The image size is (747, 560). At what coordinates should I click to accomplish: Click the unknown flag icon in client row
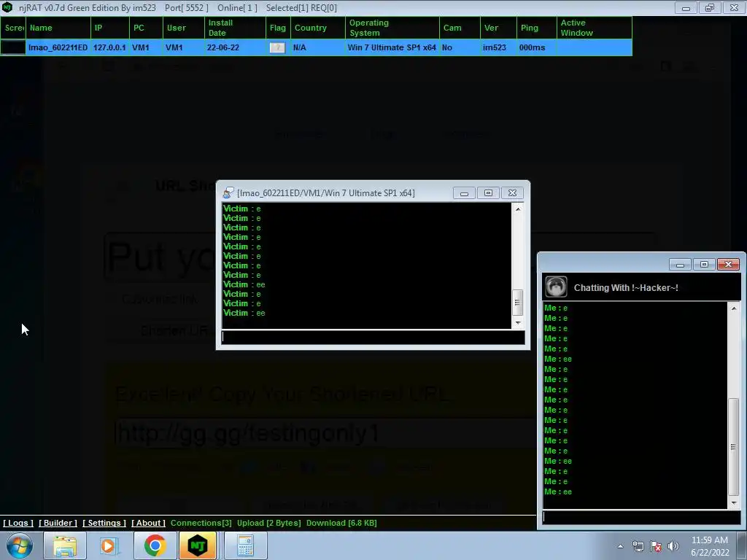277,47
